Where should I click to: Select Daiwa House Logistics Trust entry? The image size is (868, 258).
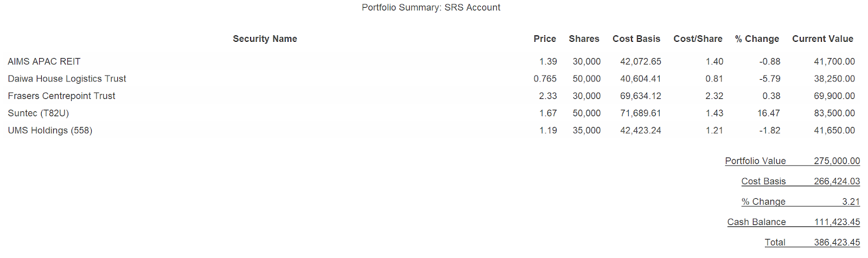coord(67,79)
